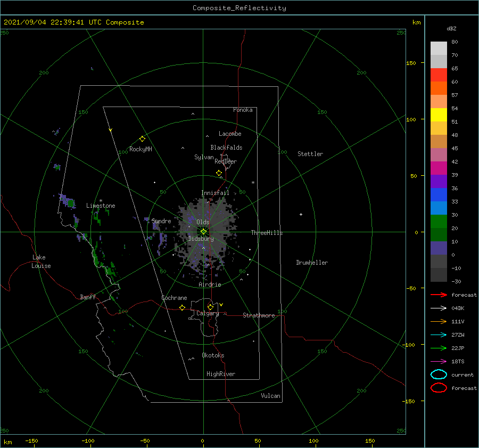Click the Banff town label
Image resolution: width=479 pixels, height=448 pixels.
pos(88,297)
